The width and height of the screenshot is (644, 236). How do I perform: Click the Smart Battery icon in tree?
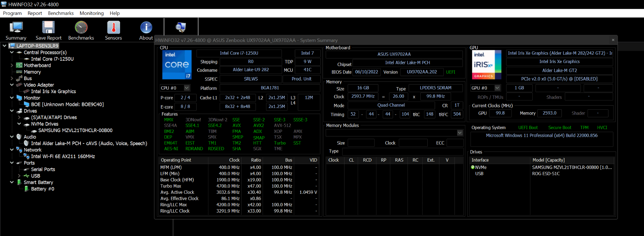pyautogui.click(x=19, y=182)
